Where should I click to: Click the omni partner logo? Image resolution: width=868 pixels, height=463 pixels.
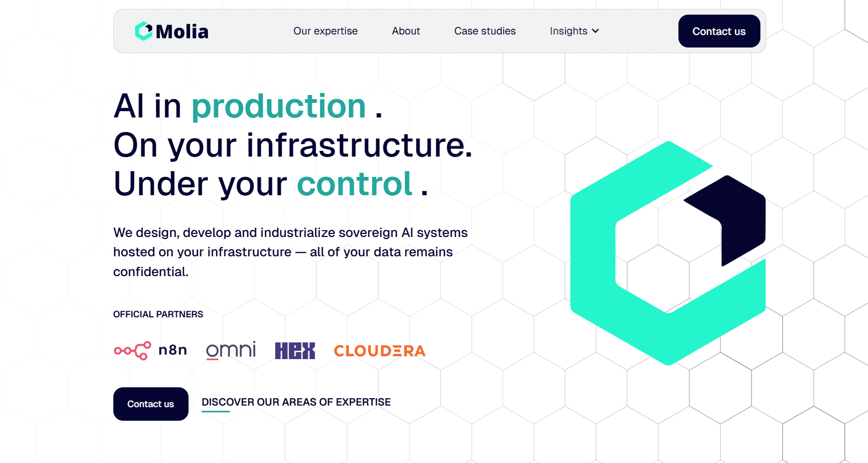231,350
